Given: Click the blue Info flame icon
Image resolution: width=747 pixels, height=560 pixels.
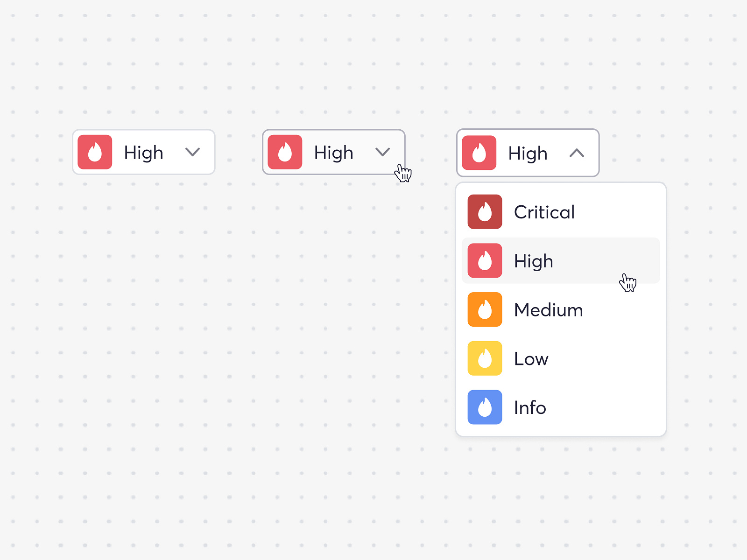Looking at the screenshot, I should tap(484, 407).
